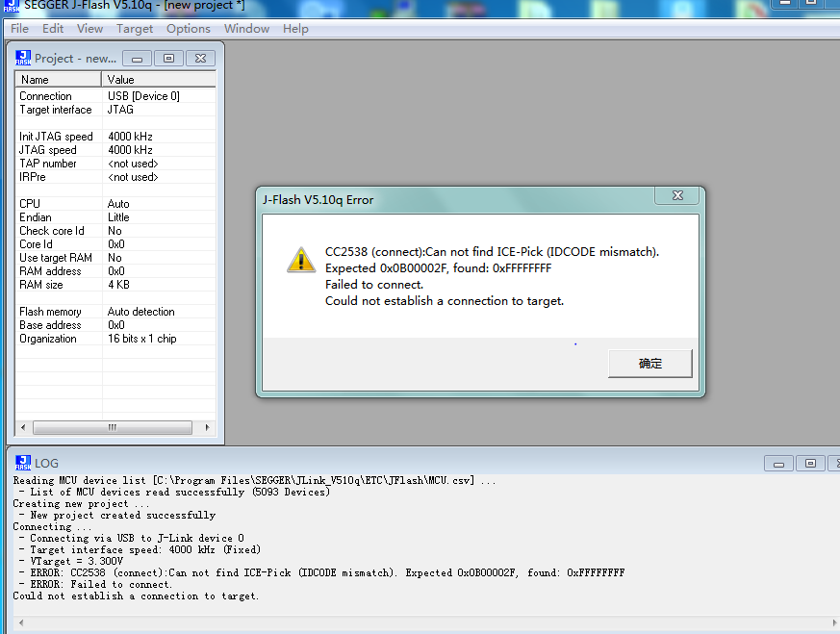Click the Project panel scroll left arrow
840x634 pixels.
[x=23, y=427]
